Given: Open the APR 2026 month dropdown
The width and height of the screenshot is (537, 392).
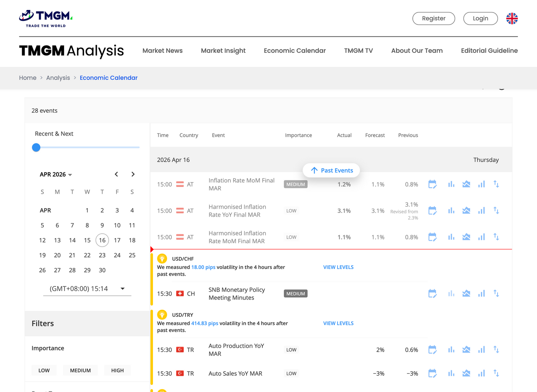Looking at the screenshot, I should pyautogui.click(x=56, y=174).
